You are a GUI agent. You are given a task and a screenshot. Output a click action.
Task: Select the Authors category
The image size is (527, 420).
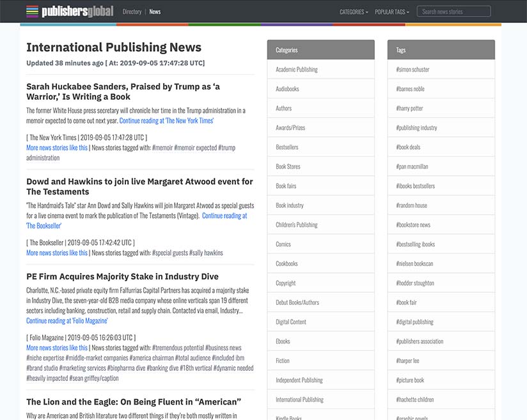point(320,108)
